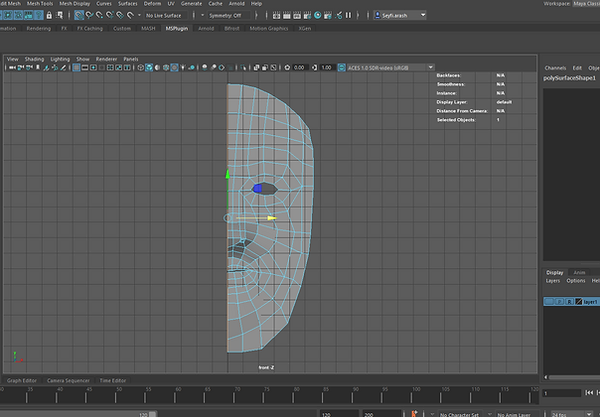The image size is (600, 417).
Task: Open the Options menu in layer editor
Action: [576, 281]
